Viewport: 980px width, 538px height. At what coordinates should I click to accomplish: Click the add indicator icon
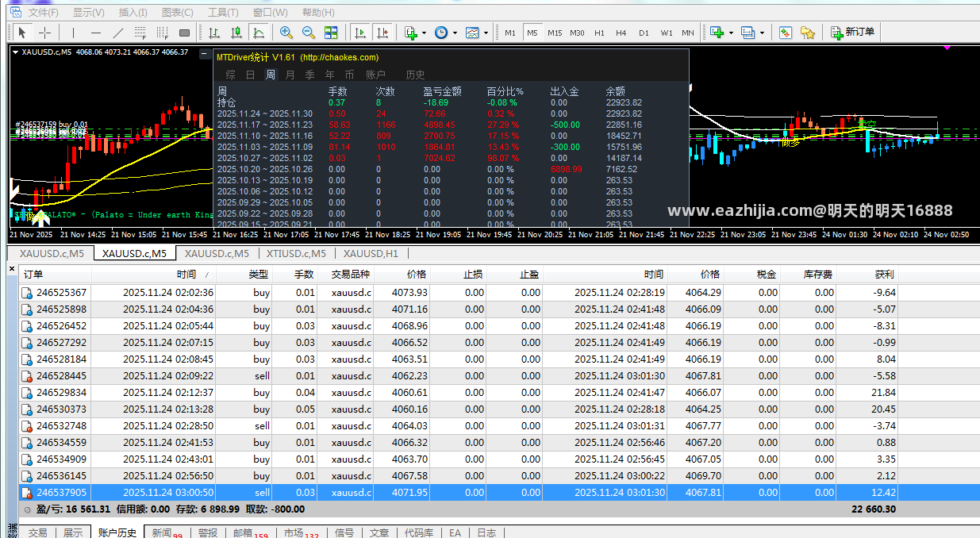click(x=410, y=33)
